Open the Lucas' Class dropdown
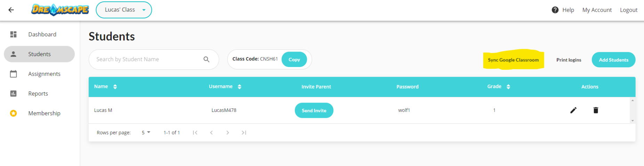The width and height of the screenshot is (644, 166). (124, 10)
